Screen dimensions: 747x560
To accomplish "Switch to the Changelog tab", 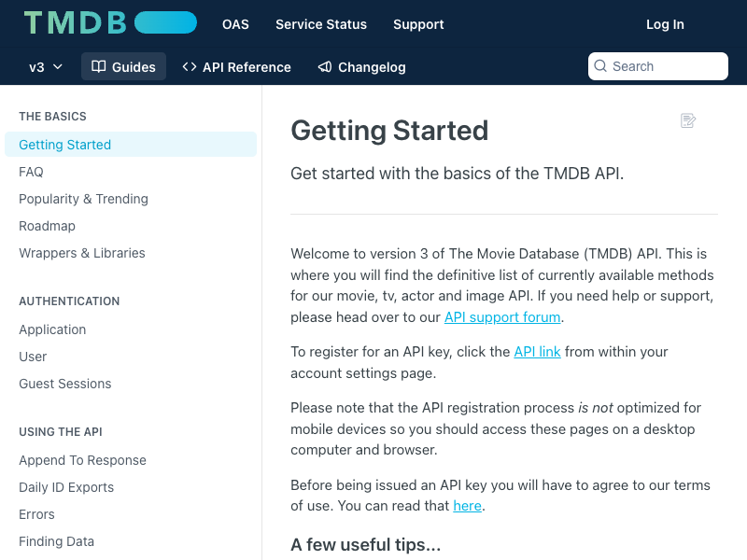I will (362, 66).
